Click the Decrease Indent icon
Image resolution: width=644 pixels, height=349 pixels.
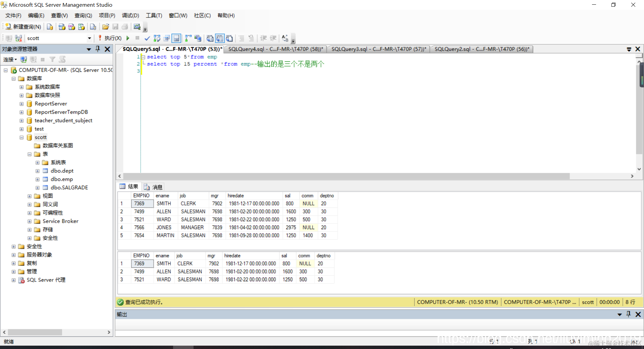264,38
